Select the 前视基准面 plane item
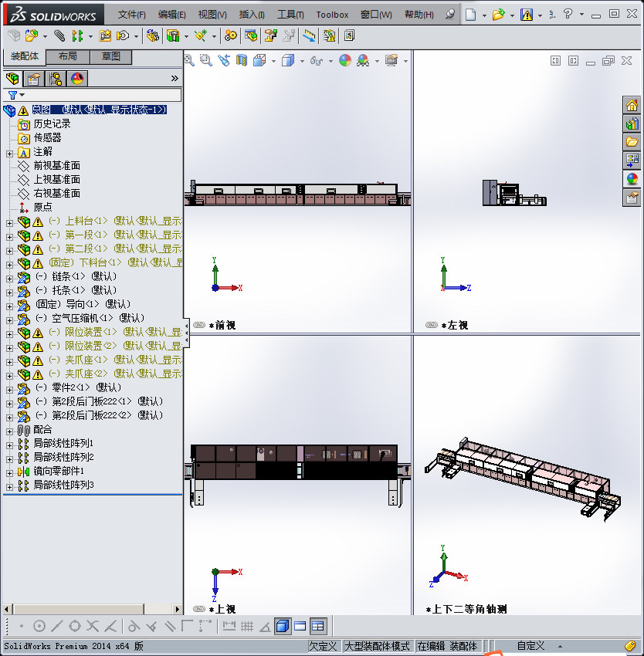This screenshot has width=644, height=656. tap(56, 166)
